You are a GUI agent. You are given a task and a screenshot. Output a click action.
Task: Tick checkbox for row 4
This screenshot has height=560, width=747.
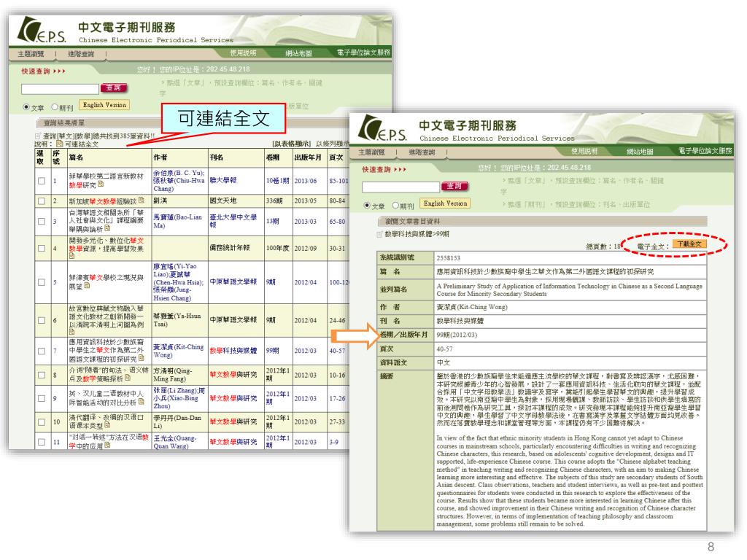pyautogui.click(x=42, y=248)
